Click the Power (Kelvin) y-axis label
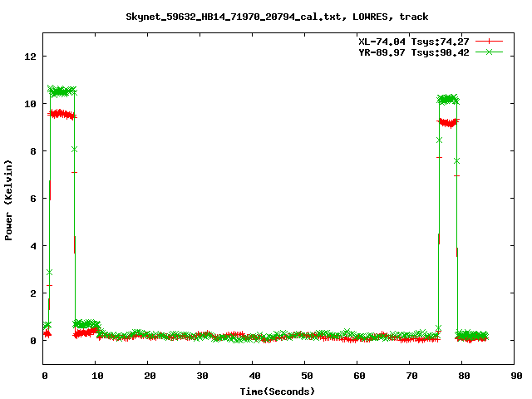The width and height of the screenshot is (532, 399). (8, 199)
